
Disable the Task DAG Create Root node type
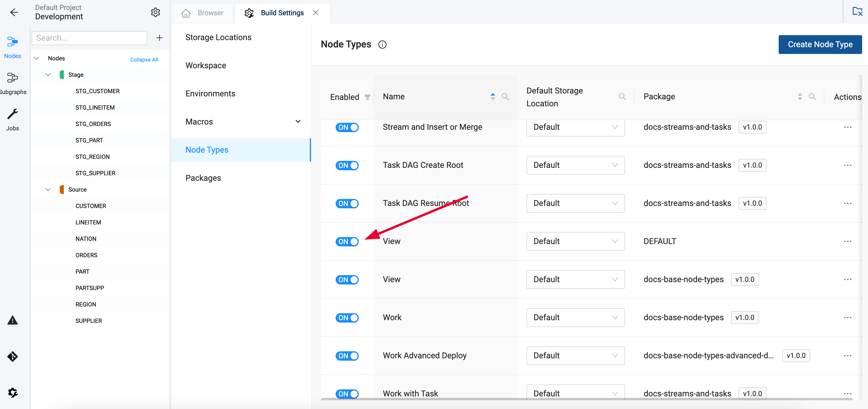point(347,165)
